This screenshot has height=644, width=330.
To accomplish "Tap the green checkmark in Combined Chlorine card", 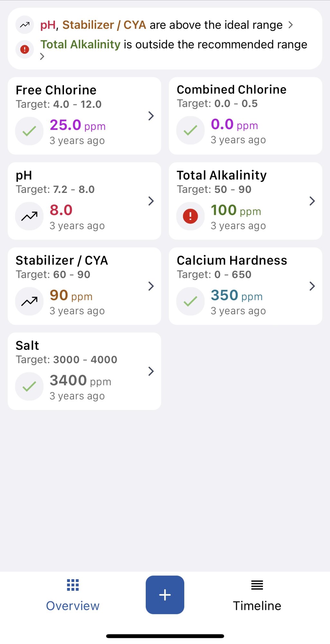I will (x=190, y=130).
